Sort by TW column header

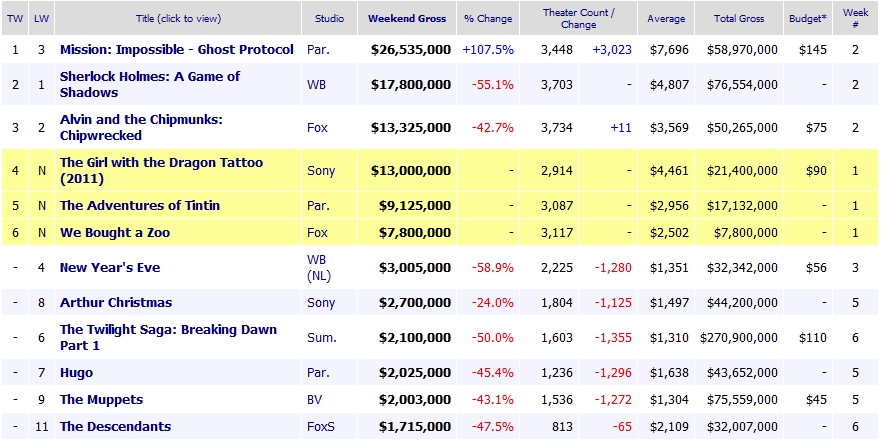(x=15, y=19)
